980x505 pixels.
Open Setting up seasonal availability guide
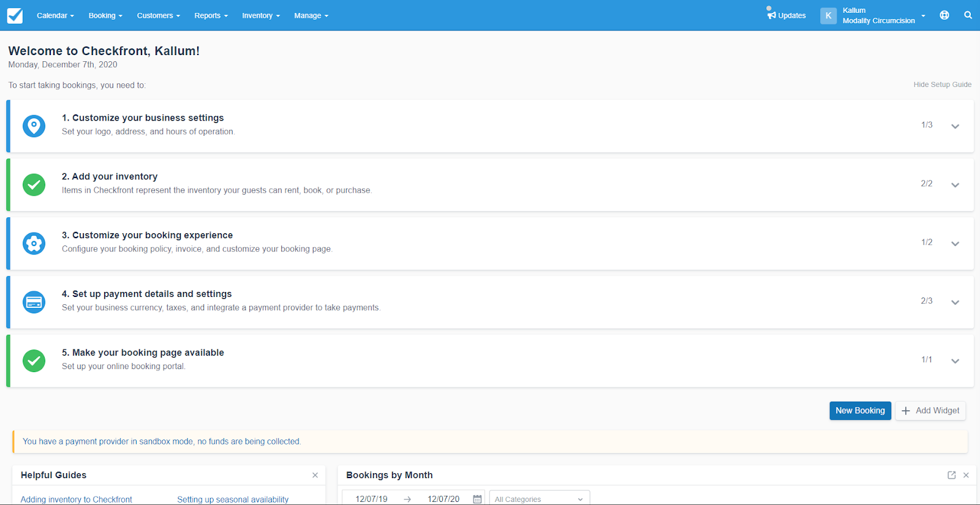(233, 499)
